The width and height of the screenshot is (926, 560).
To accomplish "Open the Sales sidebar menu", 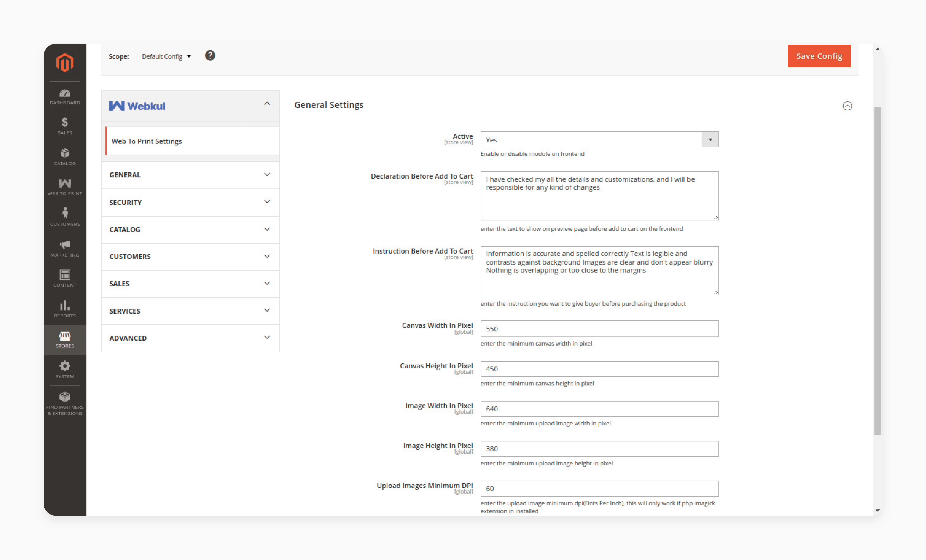I will (x=65, y=126).
